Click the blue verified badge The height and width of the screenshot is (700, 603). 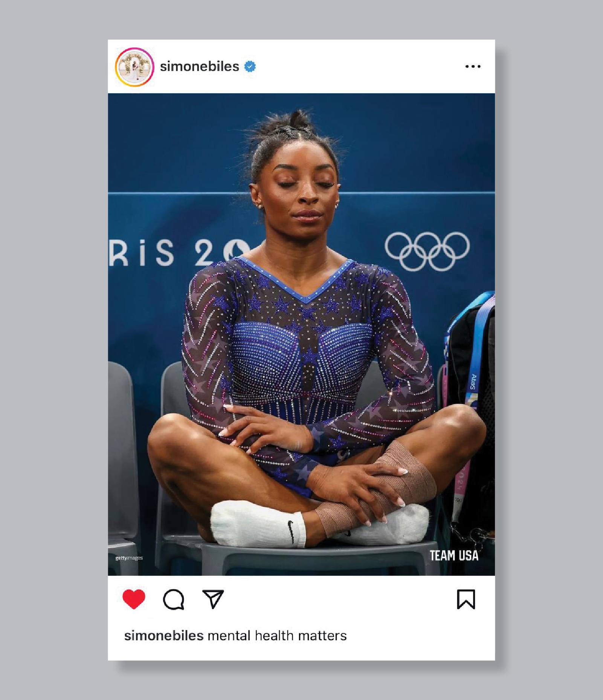point(250,67)
